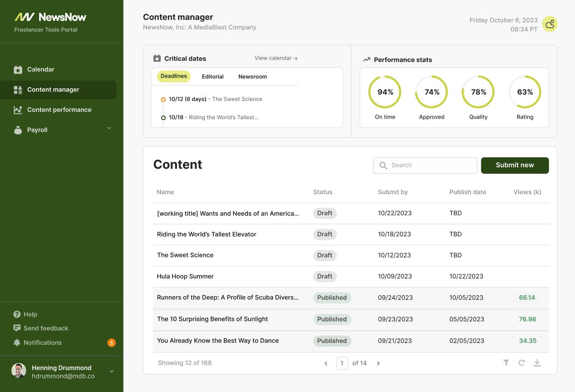Switch to the Newsroom tab

coord(252,77)
